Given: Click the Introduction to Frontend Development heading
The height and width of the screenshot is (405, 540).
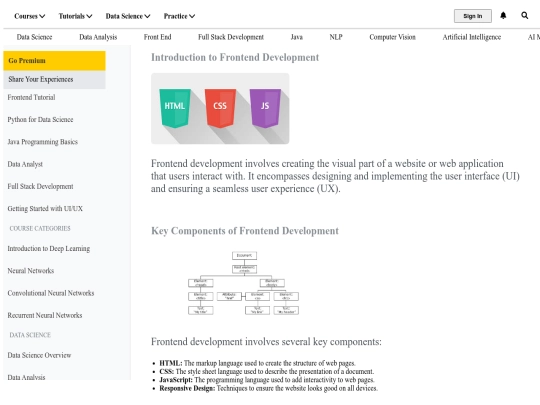Looking at the screenshot, I should tap(235, 58).
